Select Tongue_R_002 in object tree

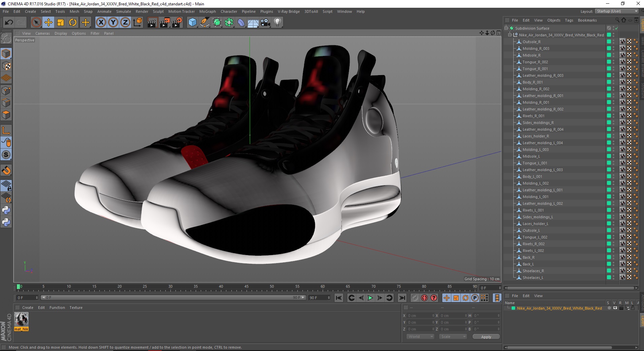pos(535,62)
